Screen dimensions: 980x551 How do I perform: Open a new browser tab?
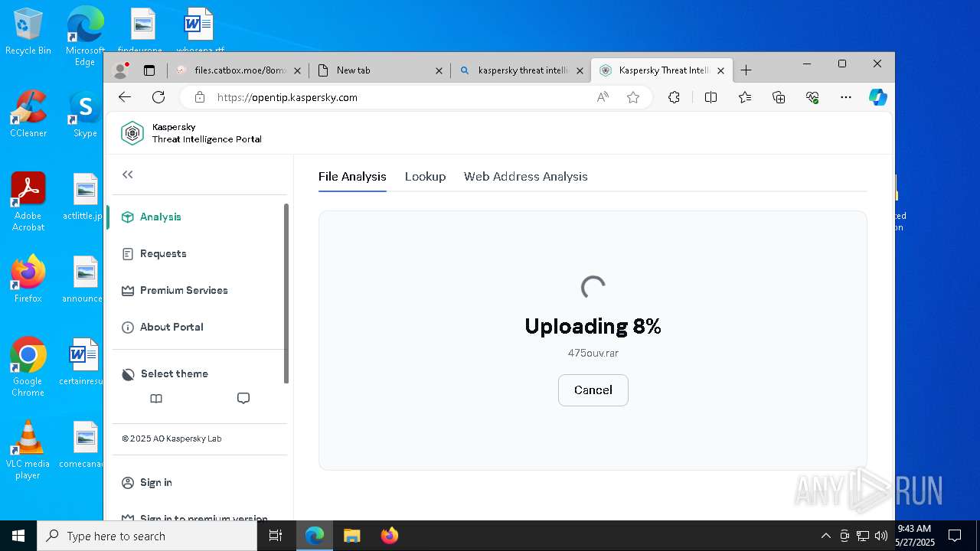coord(746,70)
